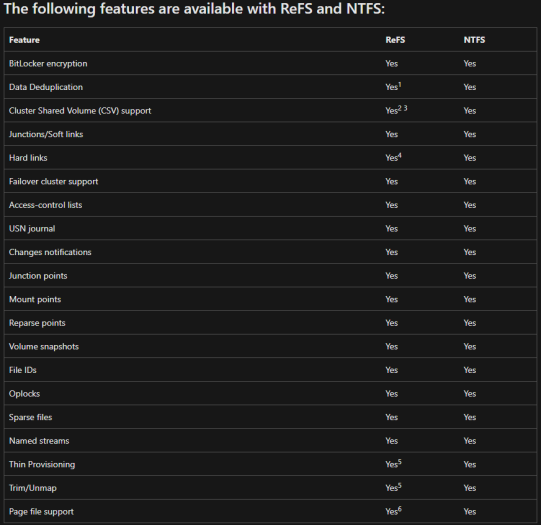
Task: Click footnote 4 next to Hard links Yes
Action: coord(400,155)
